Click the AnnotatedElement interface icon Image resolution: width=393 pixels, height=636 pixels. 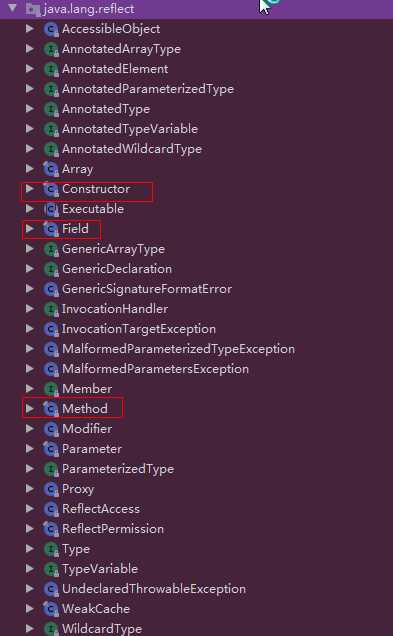(51, 69)
